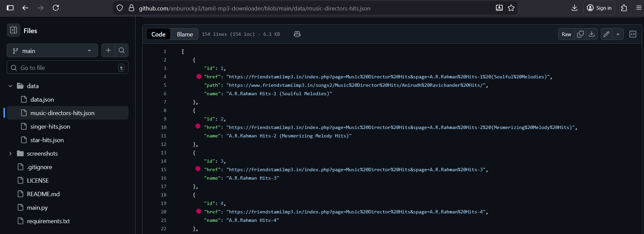Click the Raw button
This screenshot has height=234, width=644.
click(x=566, y=34)
